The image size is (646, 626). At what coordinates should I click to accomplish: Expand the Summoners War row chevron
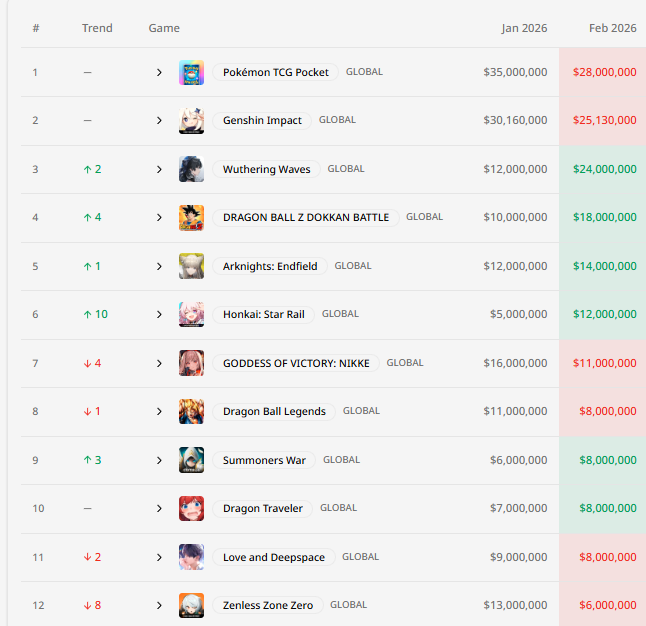pyautogui.click(x=159, y=460)
